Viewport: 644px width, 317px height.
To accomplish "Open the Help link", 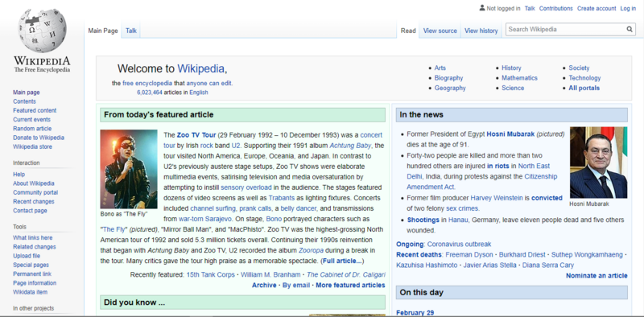I will pyautogui.click(x=19, y=174).
